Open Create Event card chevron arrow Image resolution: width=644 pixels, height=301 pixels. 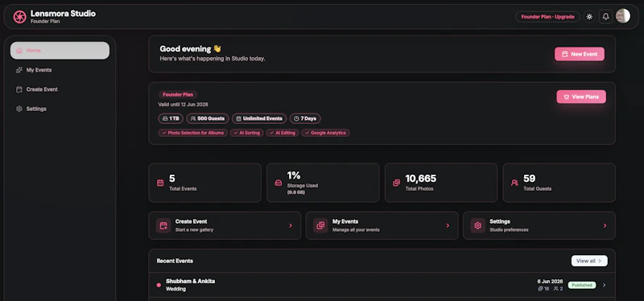pos(291,225)
